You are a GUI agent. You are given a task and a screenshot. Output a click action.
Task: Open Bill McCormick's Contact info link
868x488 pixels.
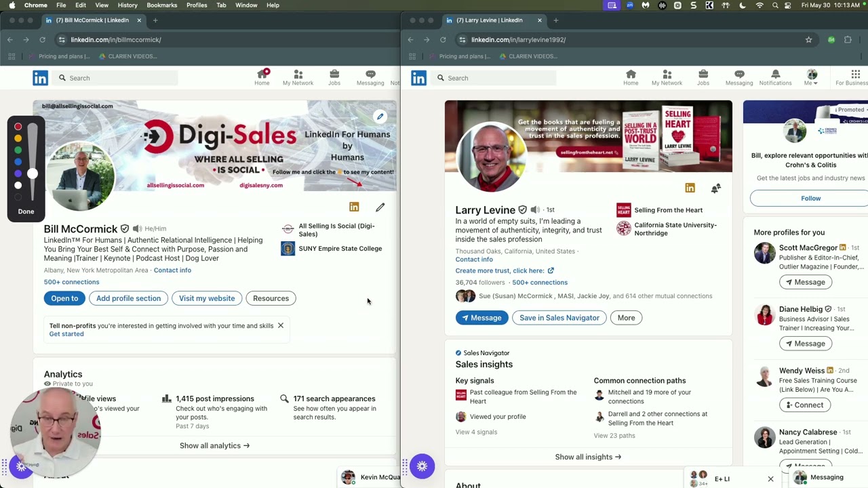[172, 270]
